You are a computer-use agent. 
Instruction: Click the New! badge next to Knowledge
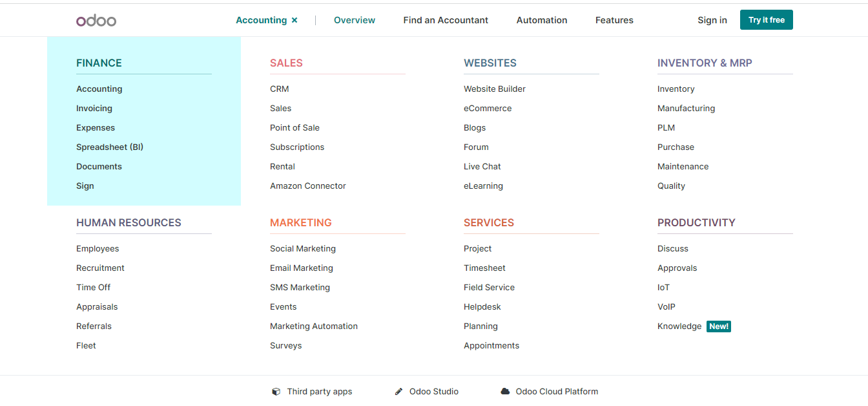click(719, 326)
